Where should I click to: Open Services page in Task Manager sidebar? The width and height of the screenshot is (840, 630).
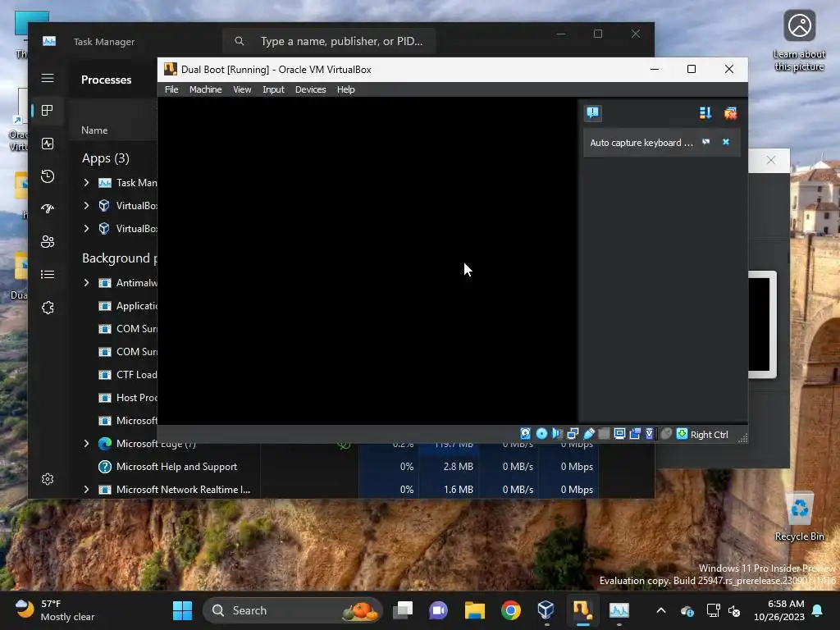[x=47, y=308]
